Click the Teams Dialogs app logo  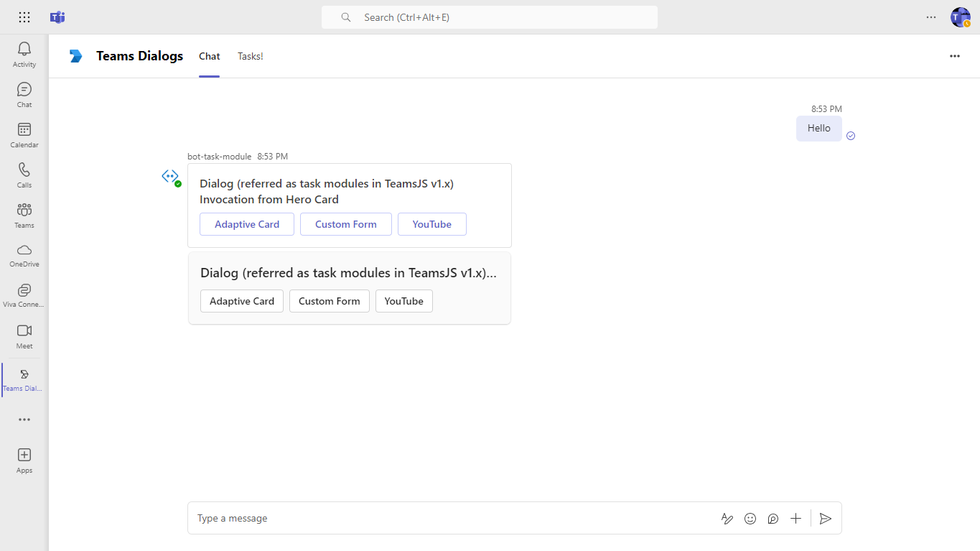point(76,56)
